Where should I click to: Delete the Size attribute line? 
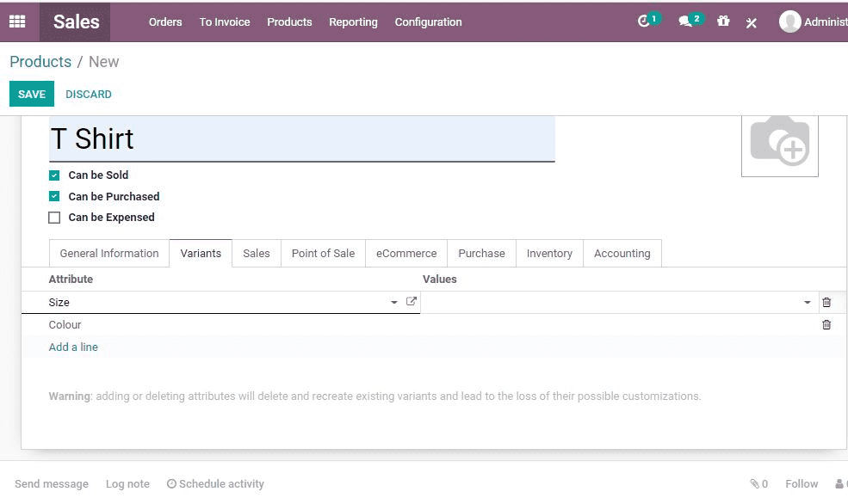pyautogui.click(x=826, y=302)
